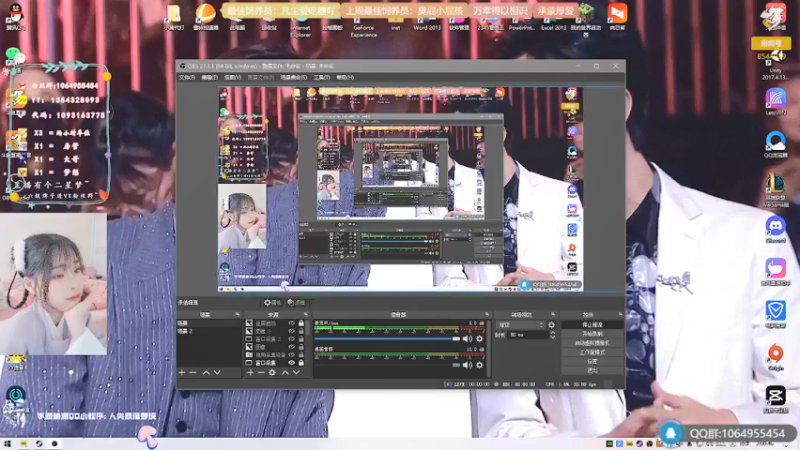
Task: Click the Studio Mode button
Action: (x=592, y=353)
